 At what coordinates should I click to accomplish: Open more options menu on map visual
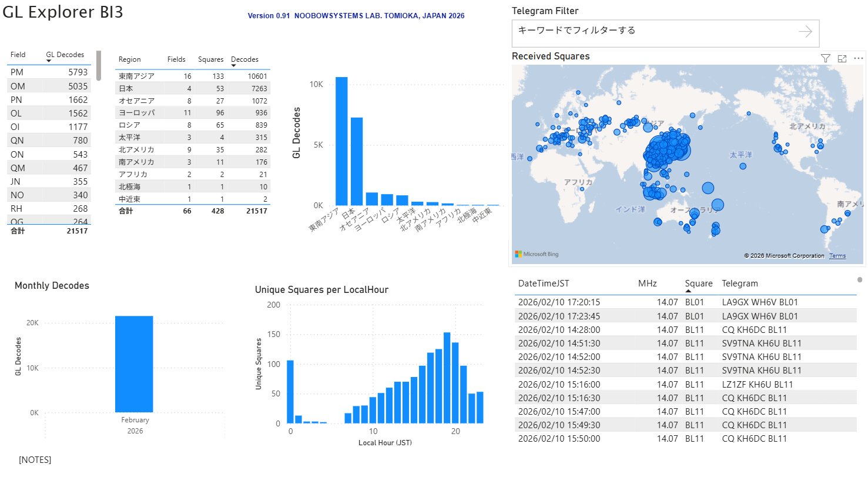858,58
